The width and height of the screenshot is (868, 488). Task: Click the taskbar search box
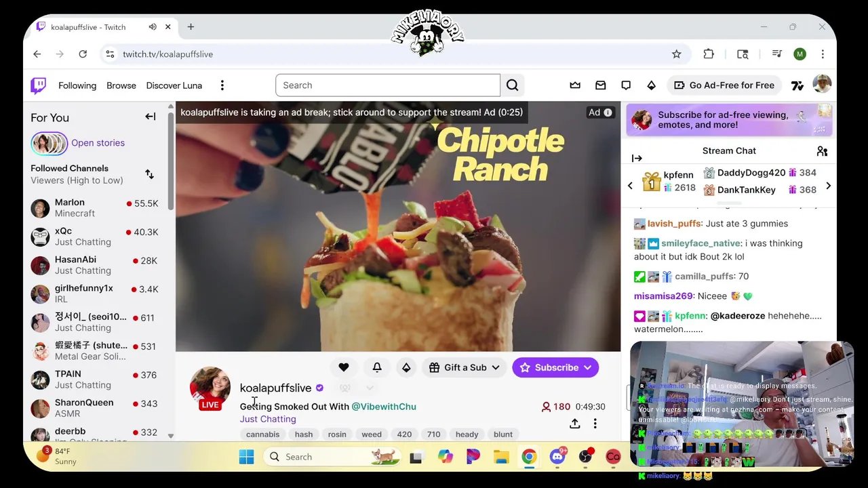(x=332, y=457)
